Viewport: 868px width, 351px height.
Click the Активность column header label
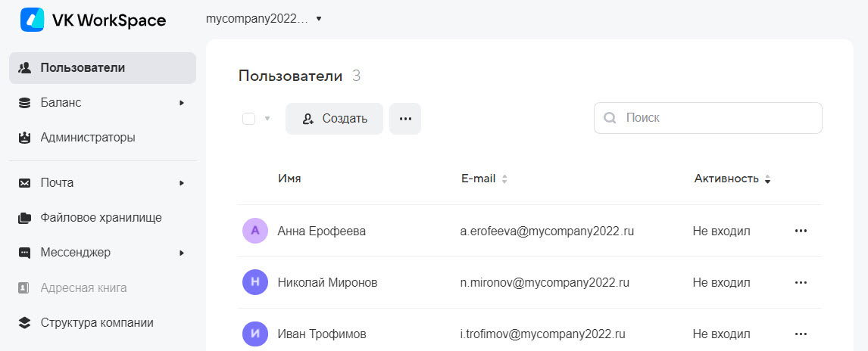726,179
